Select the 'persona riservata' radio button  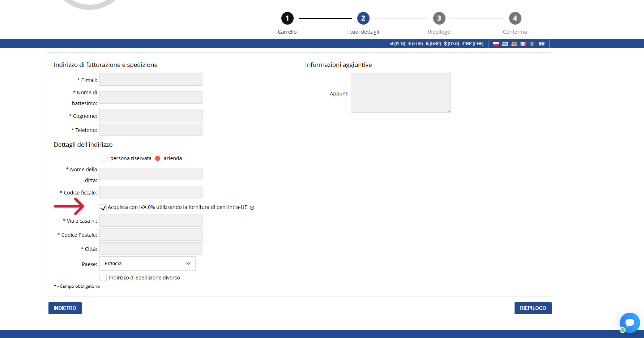coord(104,158)
